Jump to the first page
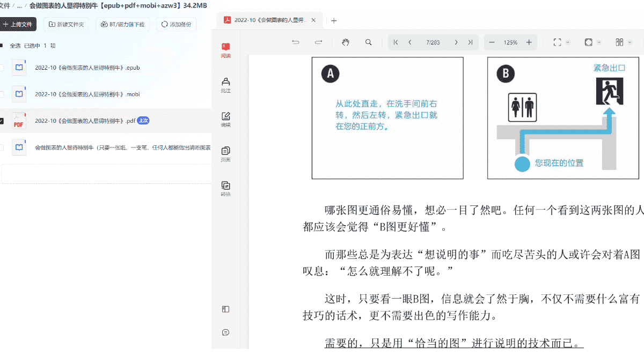The height and width of the screenshot is (356, 644). (x=396, y=42)
